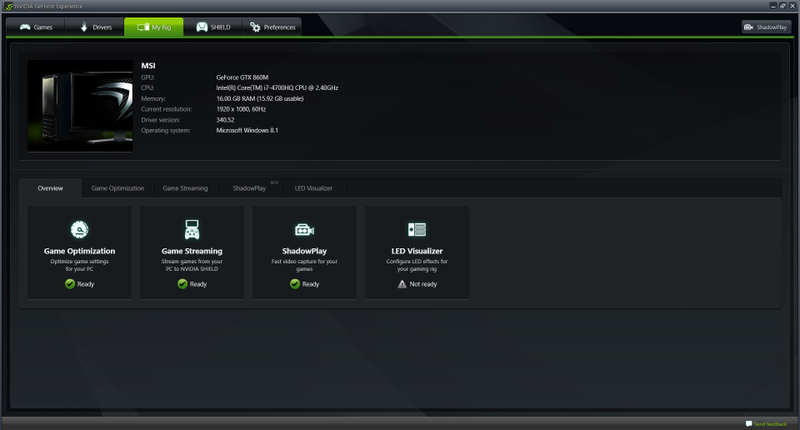This screenshot has width=800, height=430.
Task: Click the GeForce GTX 860M GPU value
Action: pyautogui.click(x=242, y=78)
